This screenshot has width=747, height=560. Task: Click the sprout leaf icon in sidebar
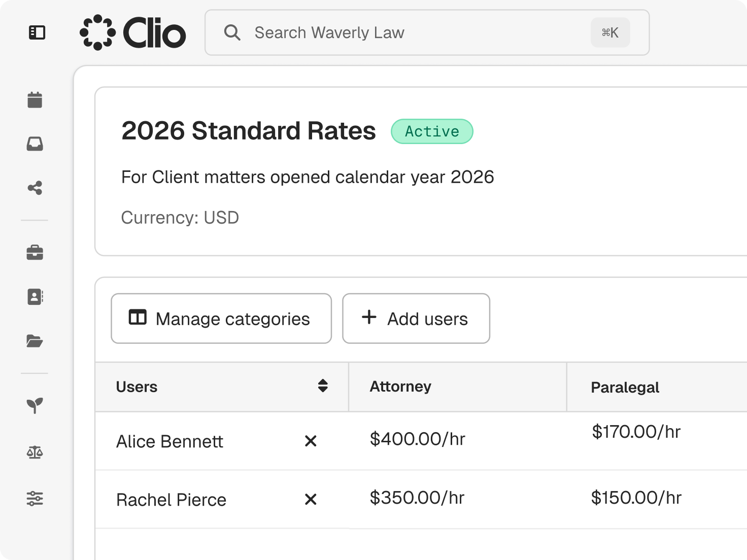click(x=35, y=405)
